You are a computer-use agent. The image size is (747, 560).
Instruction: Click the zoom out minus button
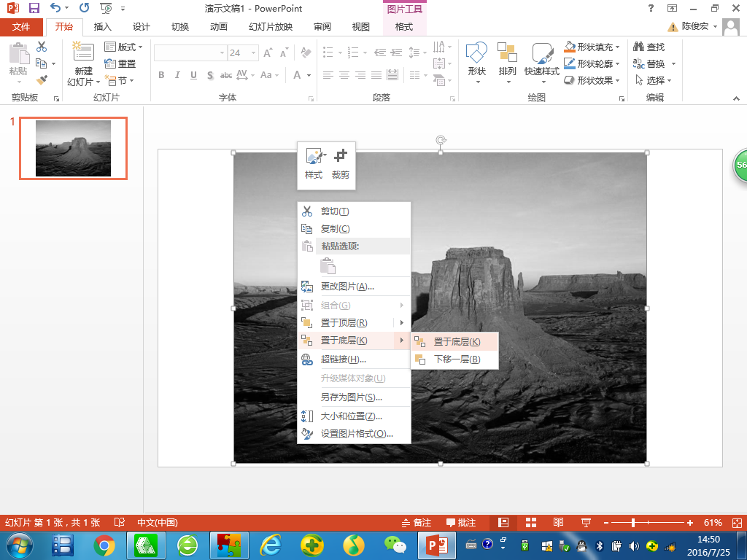tap(606, 522)
